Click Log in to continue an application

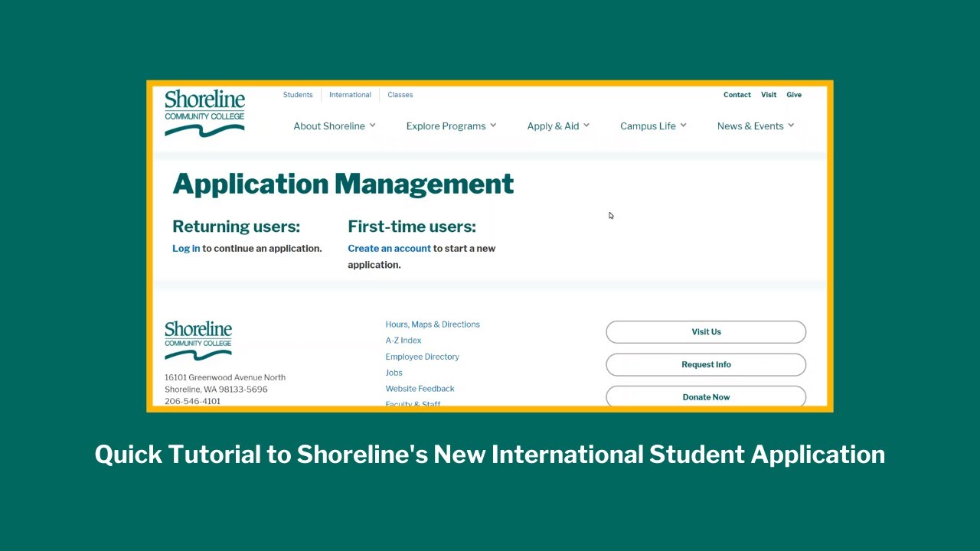pyautogui.click(x=186, y=248)
